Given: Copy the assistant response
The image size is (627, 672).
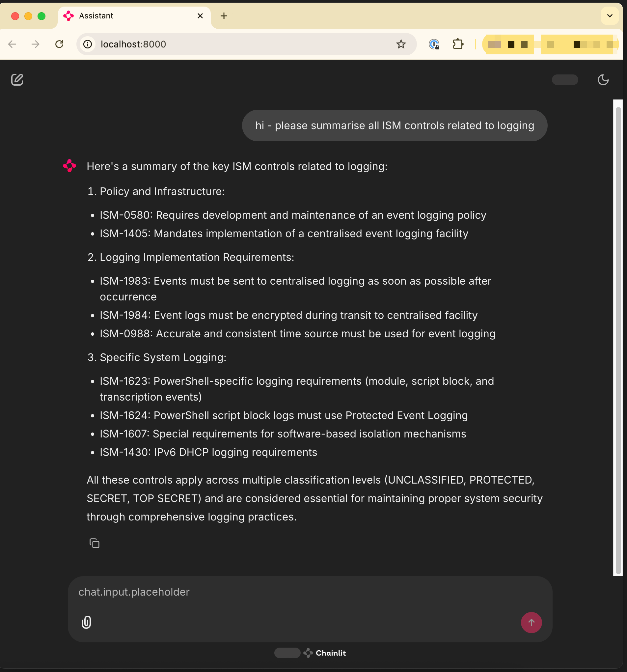Looking at the screenshot, I should pyautogui.click(x=94, y=543).
